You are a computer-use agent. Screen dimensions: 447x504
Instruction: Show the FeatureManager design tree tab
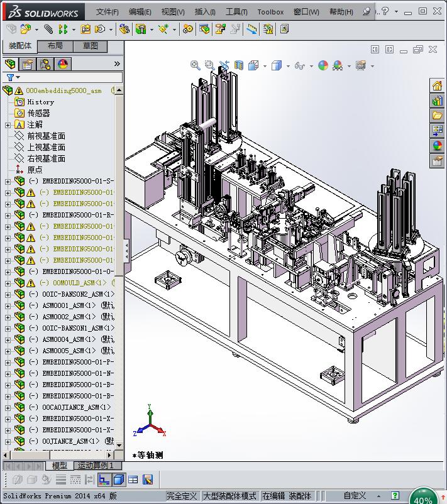(10, 64)
